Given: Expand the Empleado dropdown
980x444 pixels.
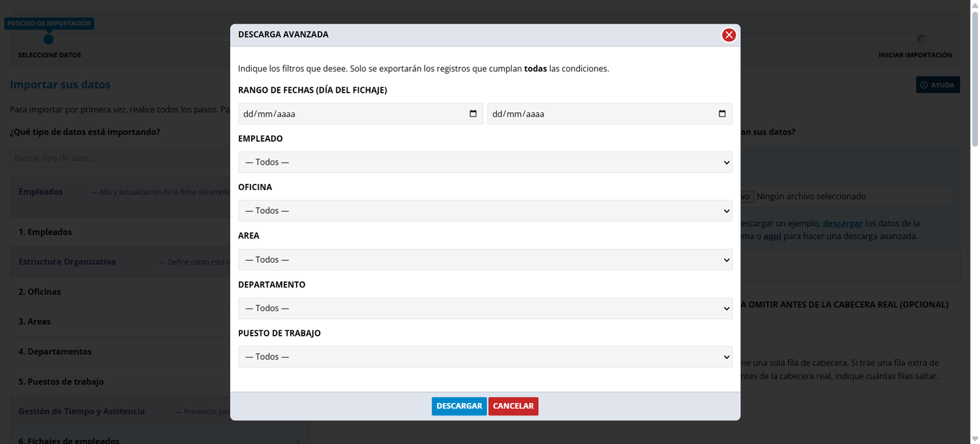Looking at the screenshot, I should point(485,162).
